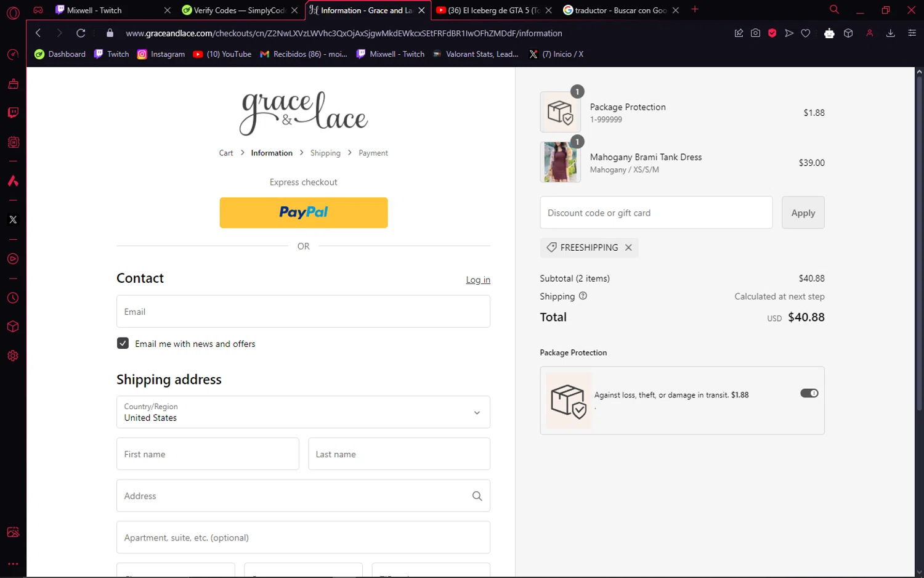Open sidebar settings gear
Image resolution: width=924 pixels, height=578 pixels.
click(13, 356)
